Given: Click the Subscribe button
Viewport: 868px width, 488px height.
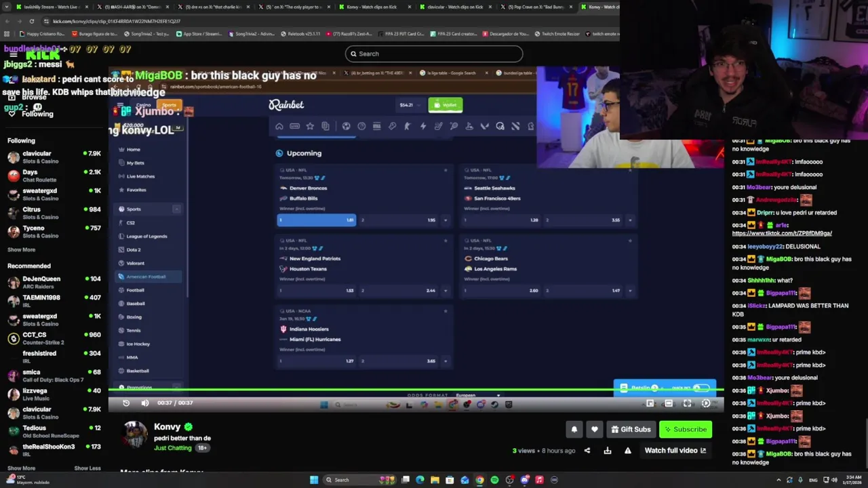Looking at the screenshot, I should [x=686, y=429].
